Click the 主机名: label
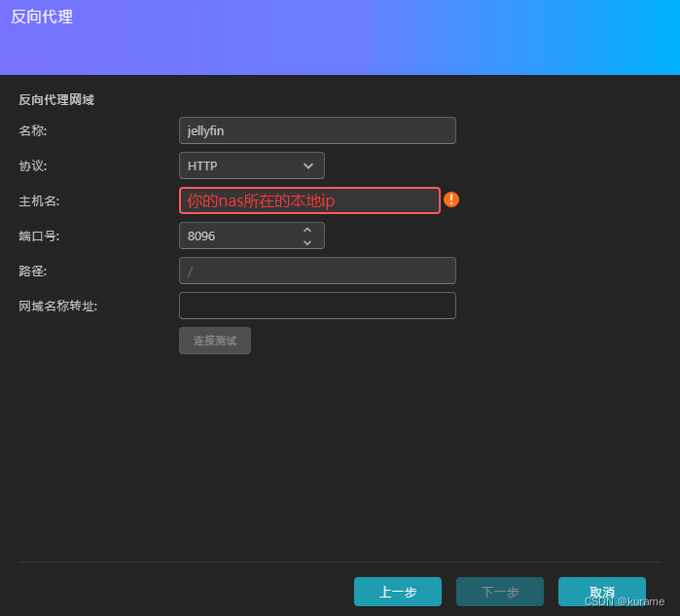Screen dimensions: 680x616 click(x=39, y=200)
